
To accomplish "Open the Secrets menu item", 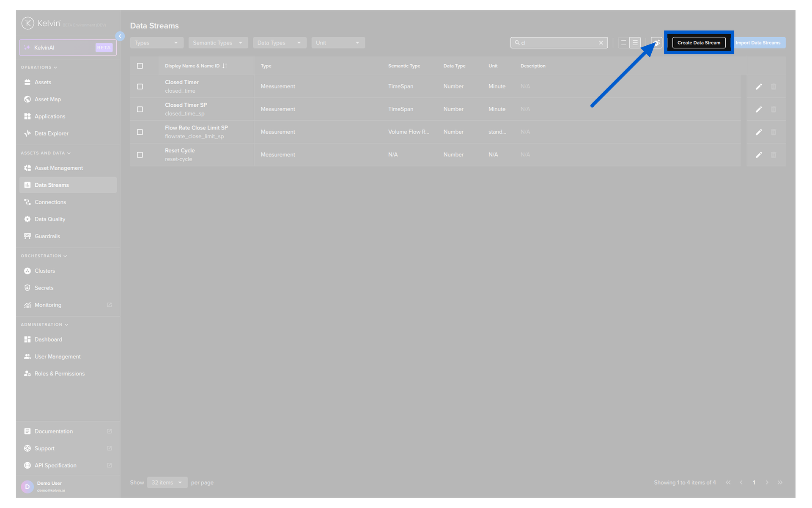I will [44, 288].
